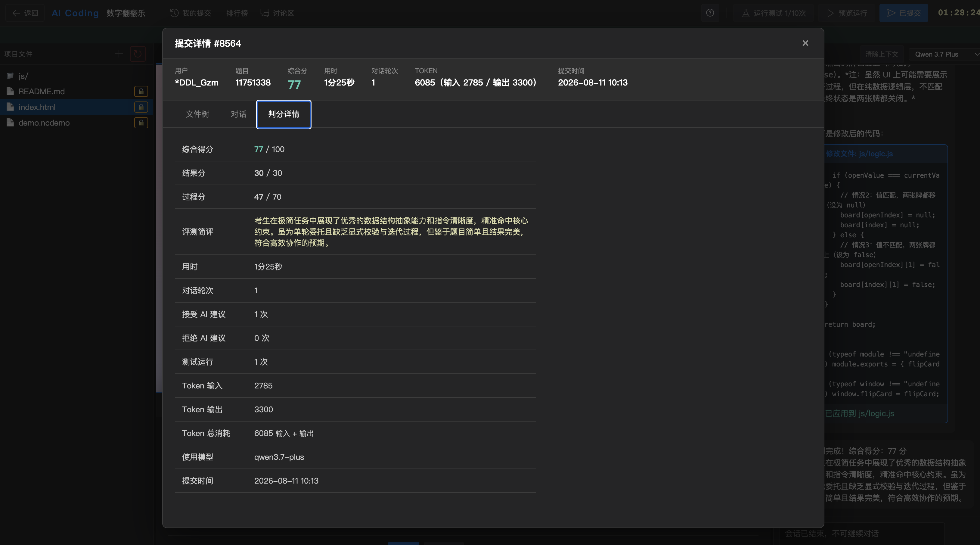The height and width of the screenshot is (545, 980).
Task: Open the Qwen 3.7 Plus model dropdown
Action: [x=944, y=54]
